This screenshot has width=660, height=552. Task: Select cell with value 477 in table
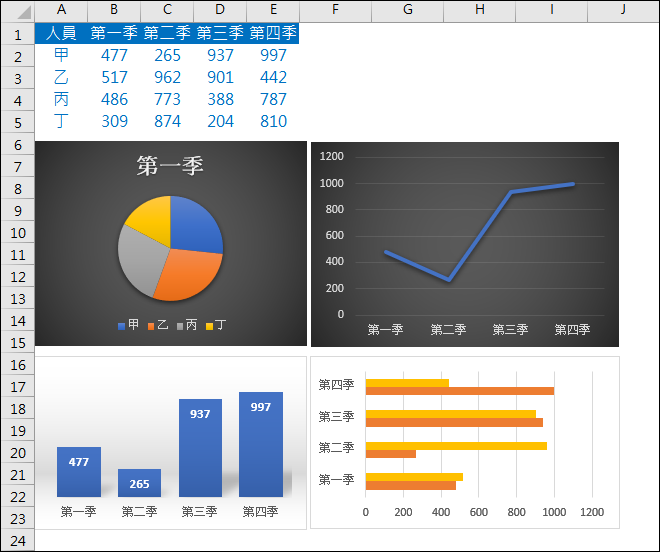pos(114,55)
